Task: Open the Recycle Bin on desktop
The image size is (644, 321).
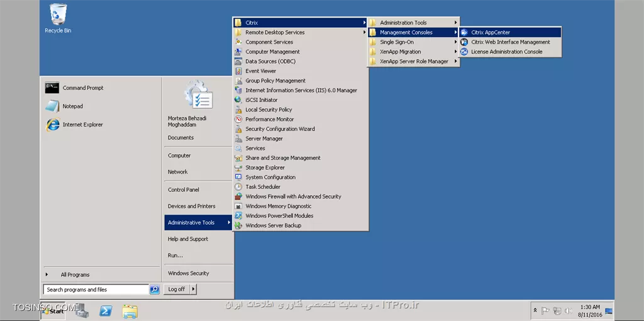Action: pos(58,18)
